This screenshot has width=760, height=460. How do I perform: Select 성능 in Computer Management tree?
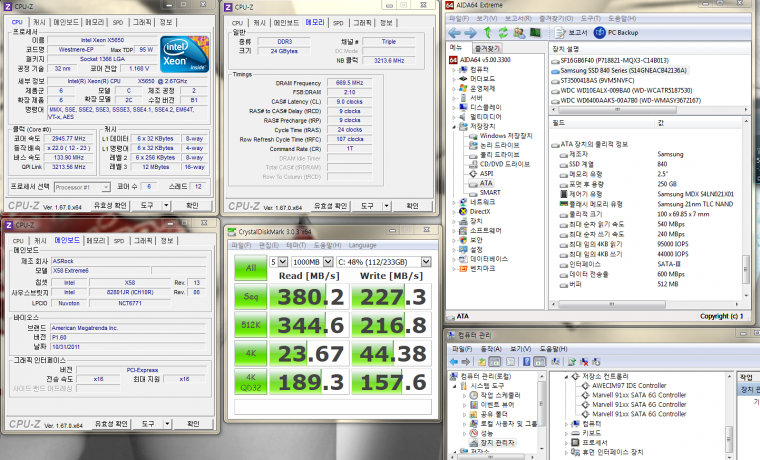pos(486,433)
